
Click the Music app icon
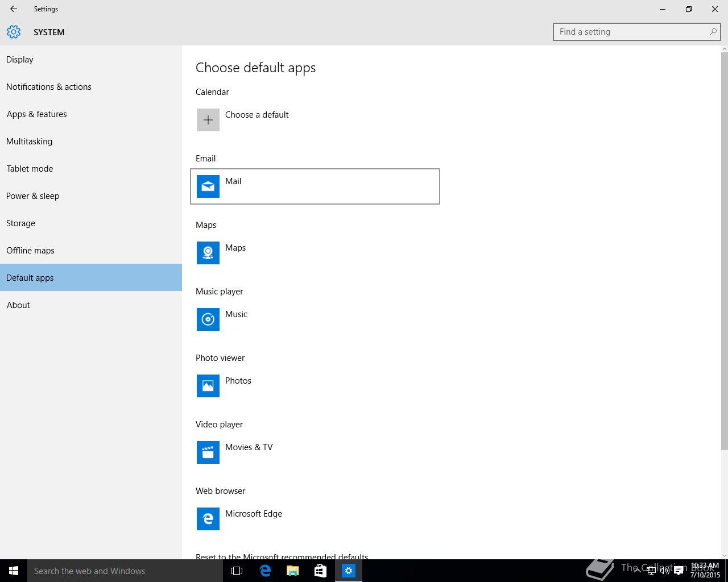tap(208, 319)
